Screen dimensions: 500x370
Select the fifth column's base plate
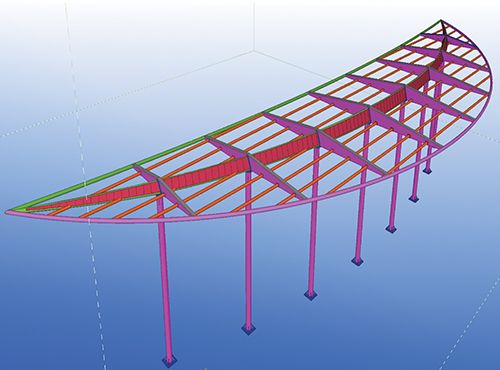(x=391, y=229)
